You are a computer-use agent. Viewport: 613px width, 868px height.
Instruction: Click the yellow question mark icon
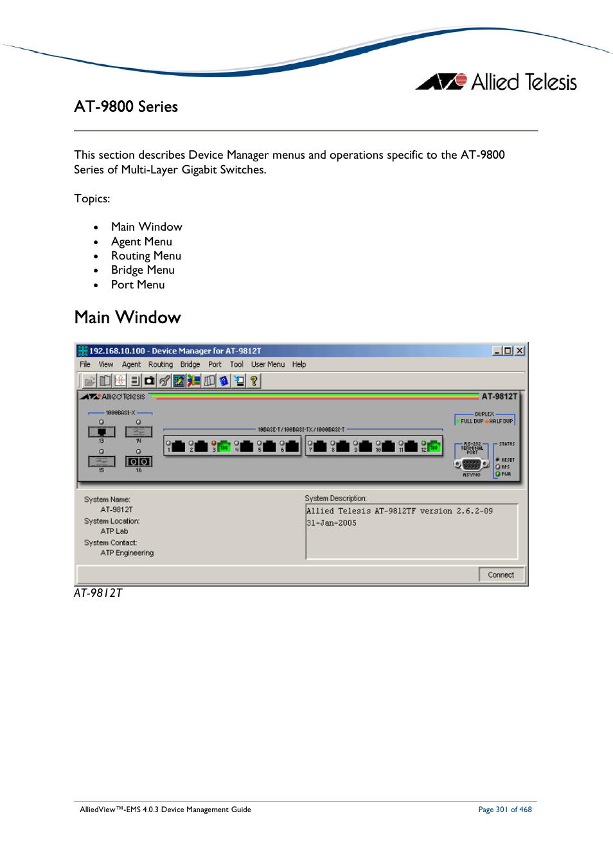tap(254, 381)
